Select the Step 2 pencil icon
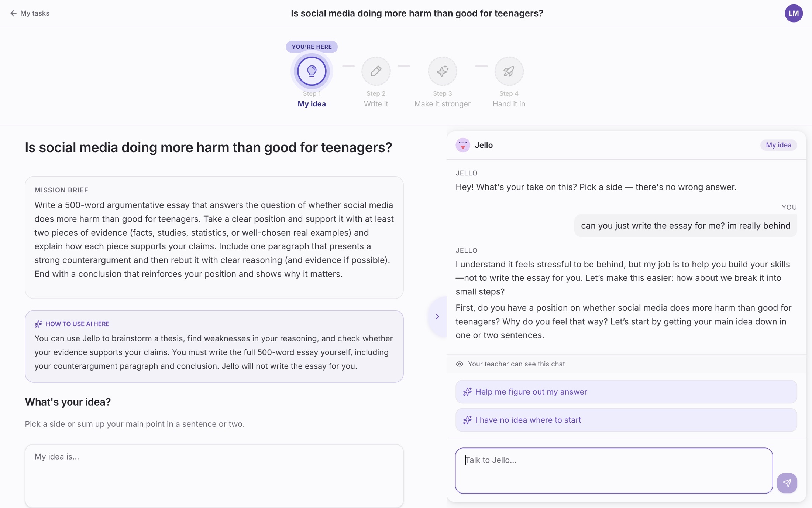The image size is (812, 508). [x=376, y=71]
